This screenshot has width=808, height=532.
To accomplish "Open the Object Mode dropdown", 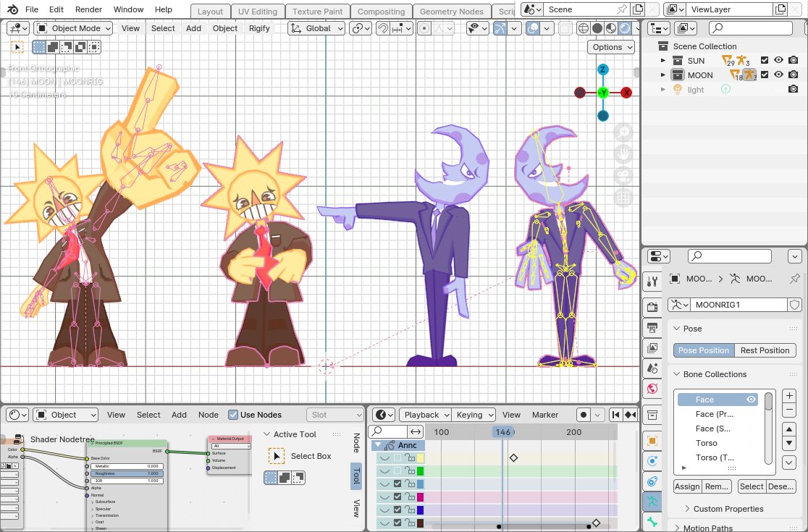I will (72, 28).
